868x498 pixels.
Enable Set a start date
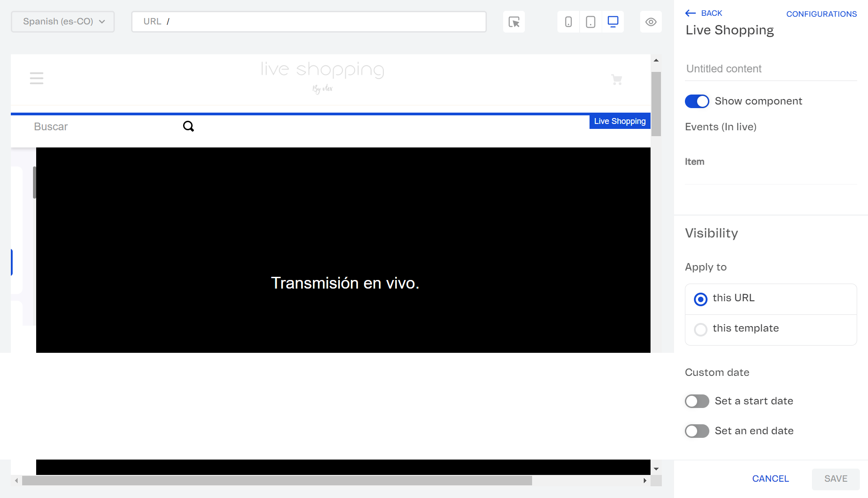(696, 401)
